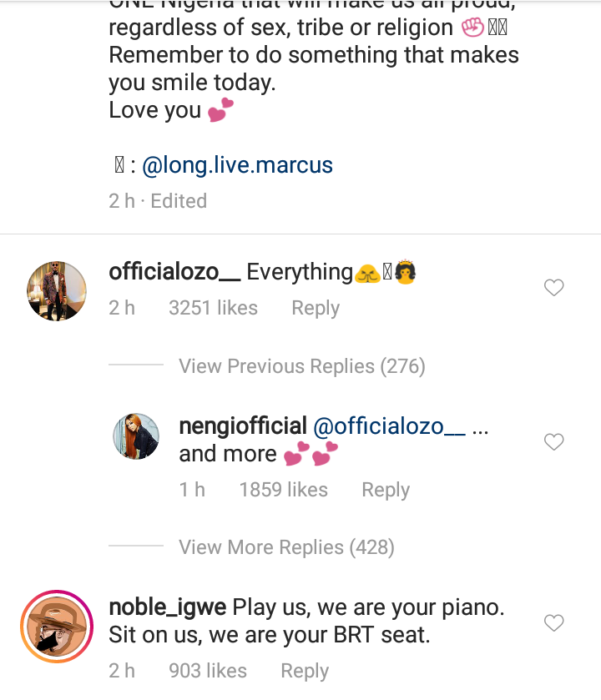The width and height of the screenshot is (601, 700).
Task: Like noble_igwe's comment using heart icon
Action: point(553,622)
